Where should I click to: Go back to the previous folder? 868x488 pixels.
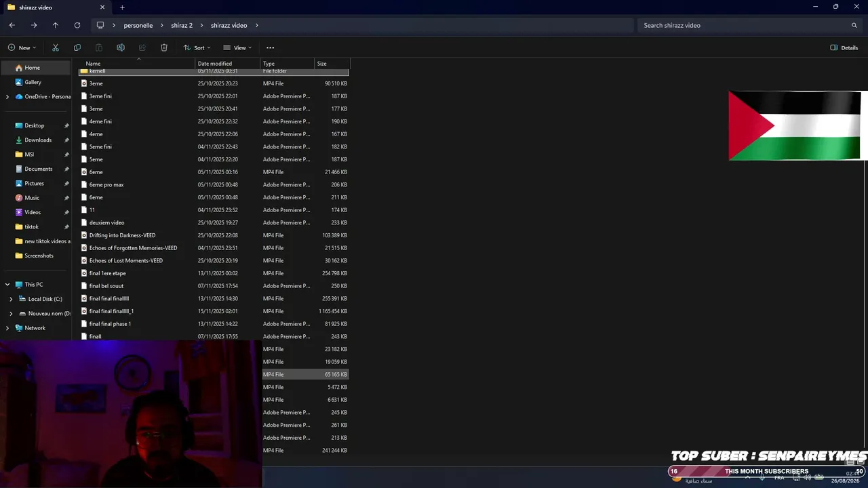pos(12,25)
